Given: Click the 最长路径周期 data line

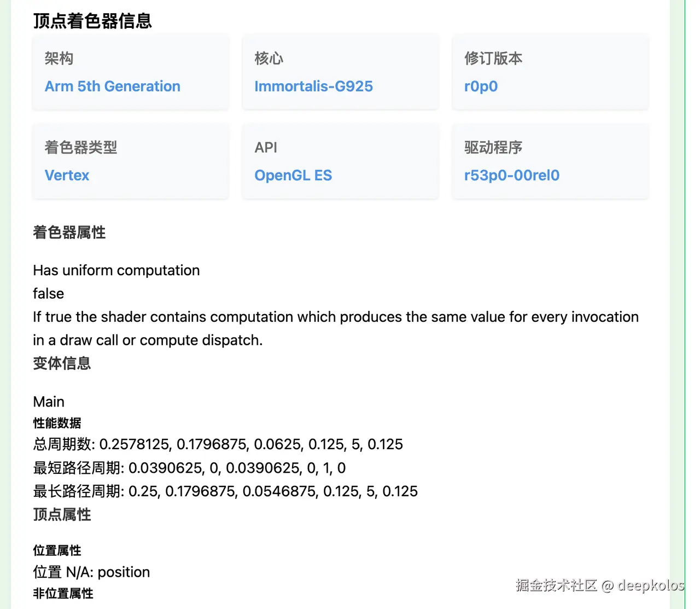Looking at the screenshot, I should point(225,491).
